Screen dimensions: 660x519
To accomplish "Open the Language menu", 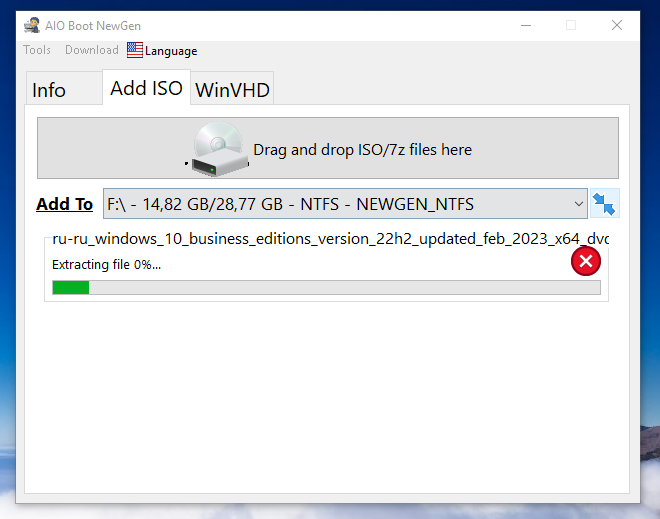I will pyautogui.click(x=170, y=51).
